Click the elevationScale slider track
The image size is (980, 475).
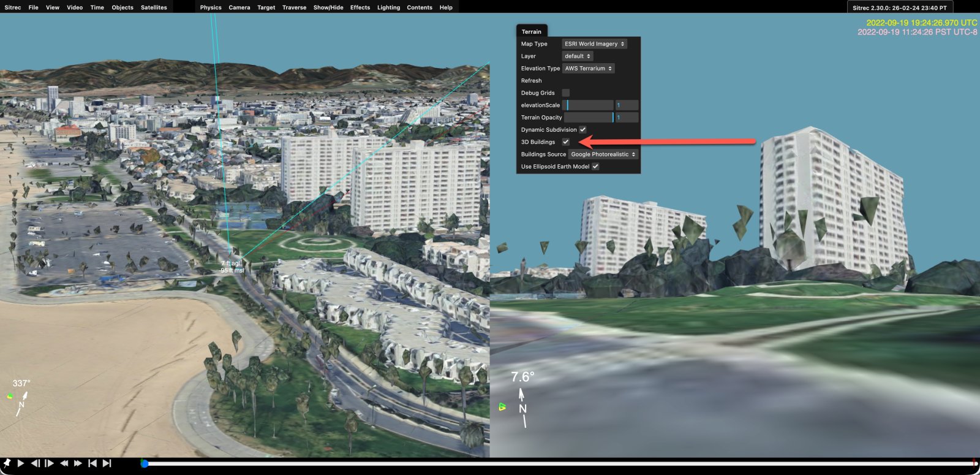(588, 105)
